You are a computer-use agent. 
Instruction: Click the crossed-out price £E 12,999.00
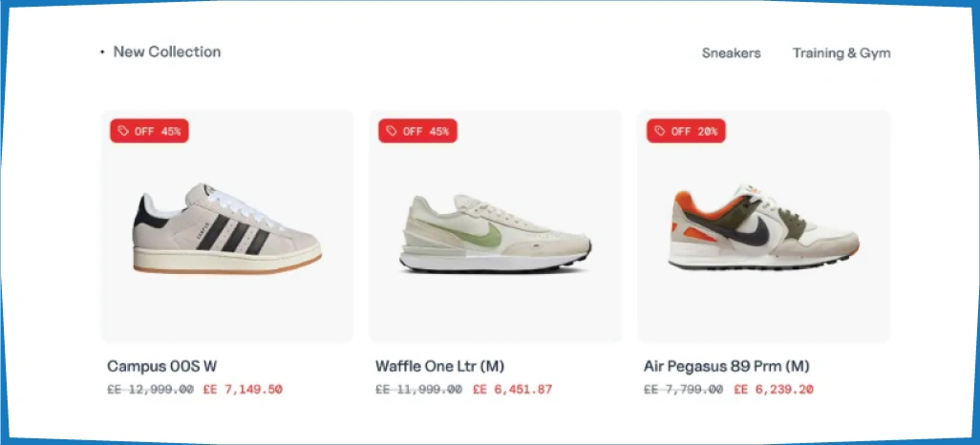pyautogui.click(x=151, y=390)
